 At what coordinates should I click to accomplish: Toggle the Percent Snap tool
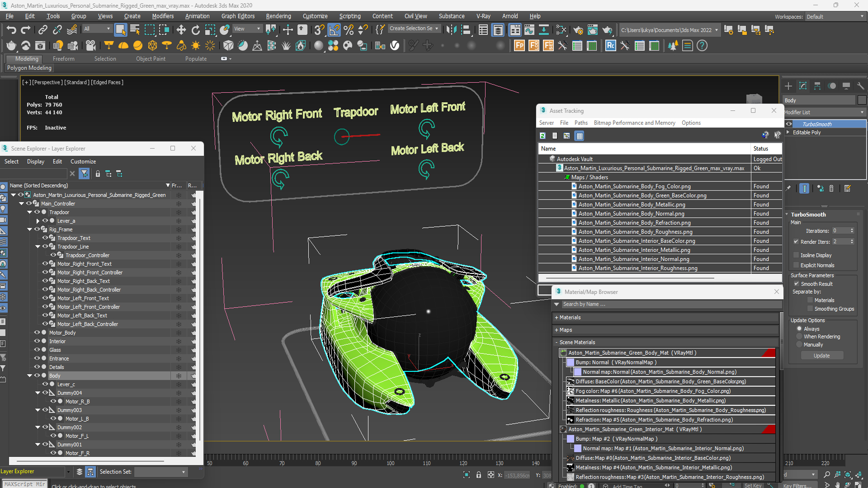tap(349, 30)
